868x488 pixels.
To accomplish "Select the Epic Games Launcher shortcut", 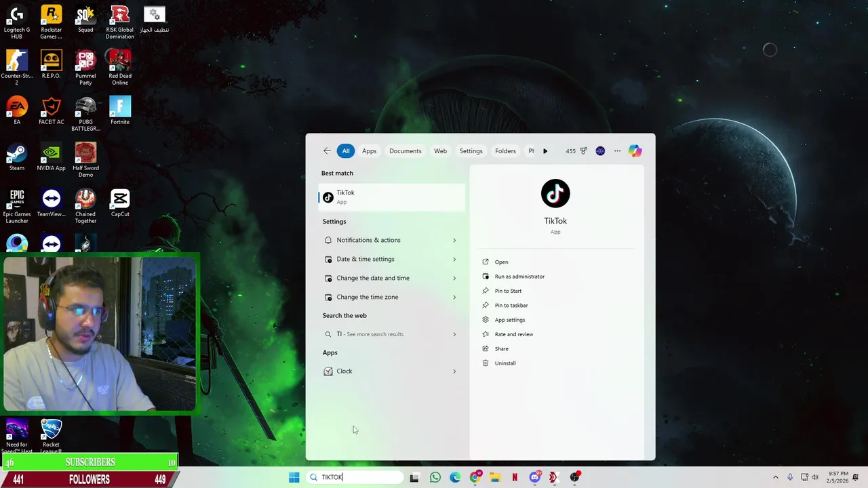I will point(17,206).
